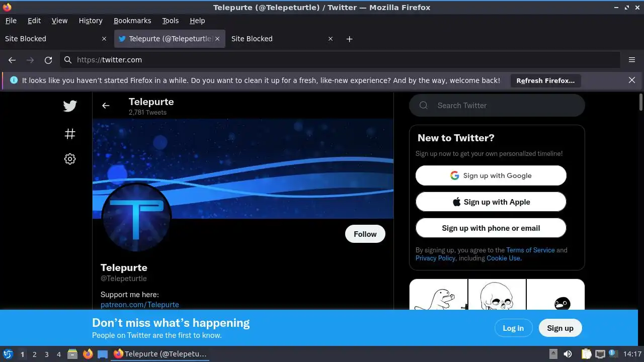Screen dimensions: 644x362
Task: Focus the Search Twitter field
Action: 497,105
